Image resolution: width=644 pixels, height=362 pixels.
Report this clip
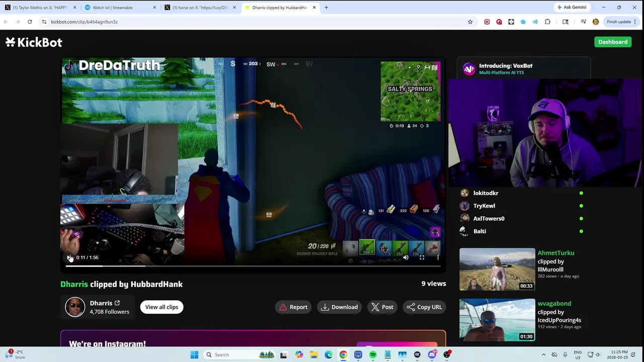point(293,307)
